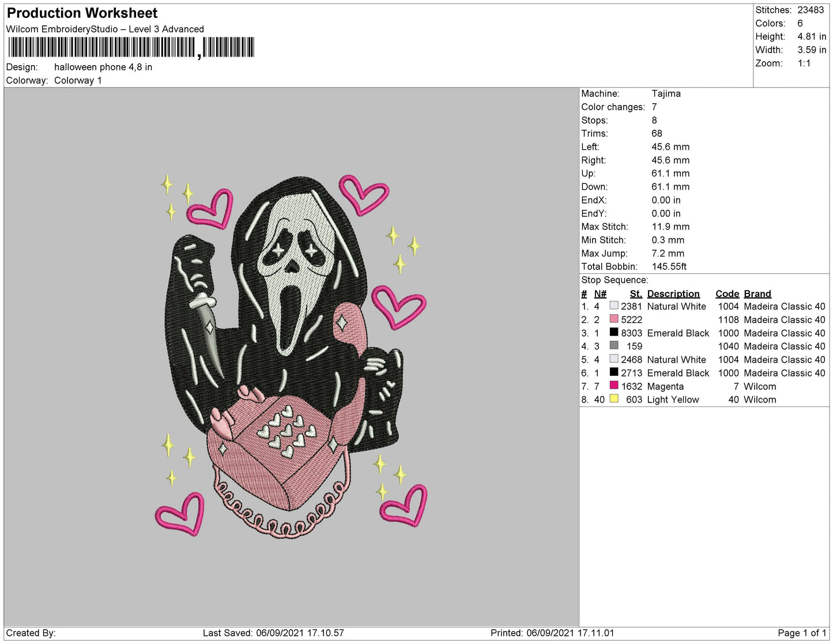Click the 'Page 1 of 1' indicator
The image size is (833, 644).
[x=802, y=632]
